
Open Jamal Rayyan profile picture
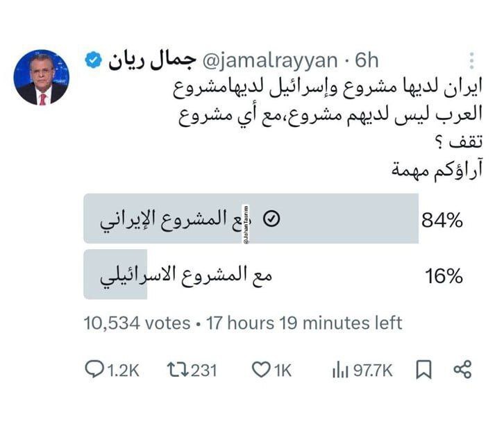coord(42,78)
